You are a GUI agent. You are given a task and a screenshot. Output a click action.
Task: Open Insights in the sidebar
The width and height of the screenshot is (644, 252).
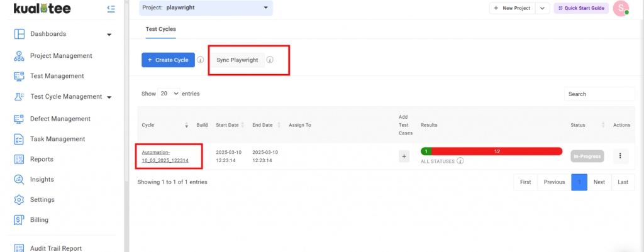[x=42, y=179]
